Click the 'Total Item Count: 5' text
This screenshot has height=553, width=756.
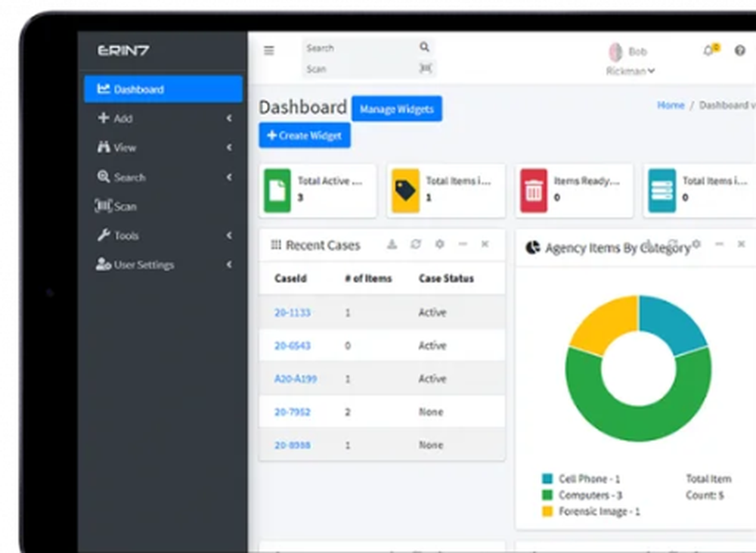(x=709, y=486)
